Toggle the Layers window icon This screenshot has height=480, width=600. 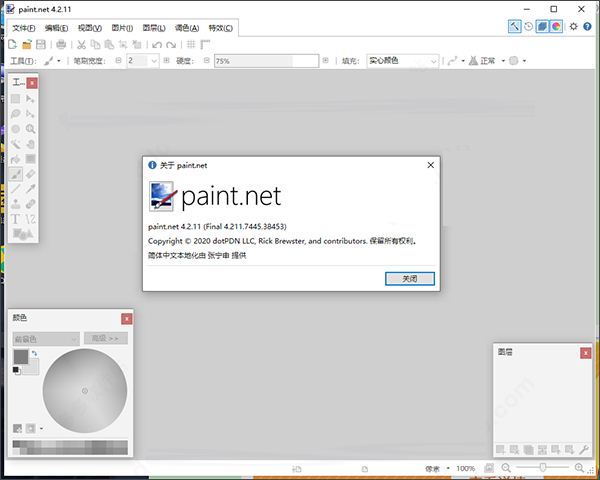click(x=542, y=26)
